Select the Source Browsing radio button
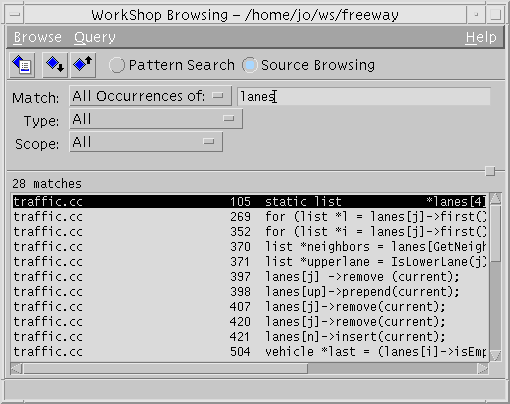Screen dimensions: 510x404 coord(250,65)
